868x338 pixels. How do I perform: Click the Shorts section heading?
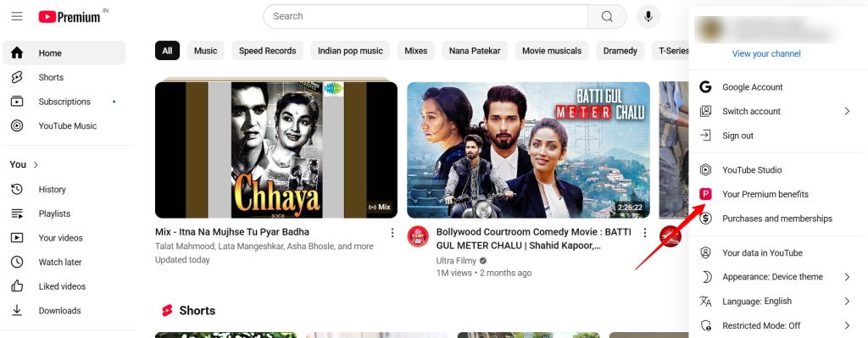197,310
